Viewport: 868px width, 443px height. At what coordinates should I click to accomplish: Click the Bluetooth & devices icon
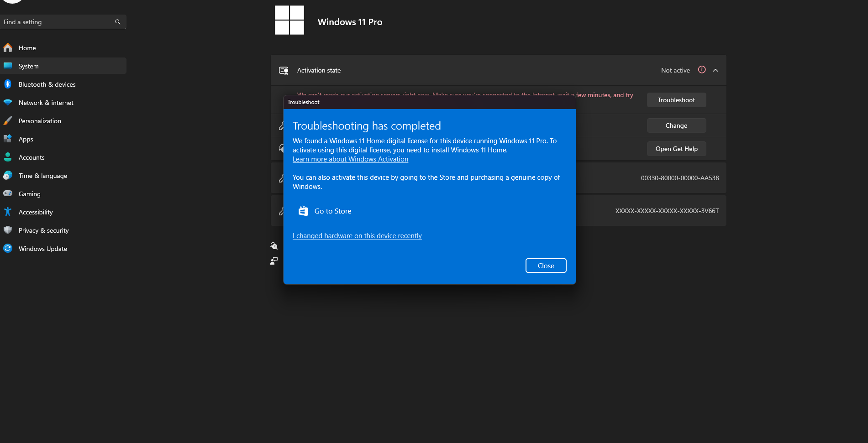pyautogui.click(x=8, y=84)
